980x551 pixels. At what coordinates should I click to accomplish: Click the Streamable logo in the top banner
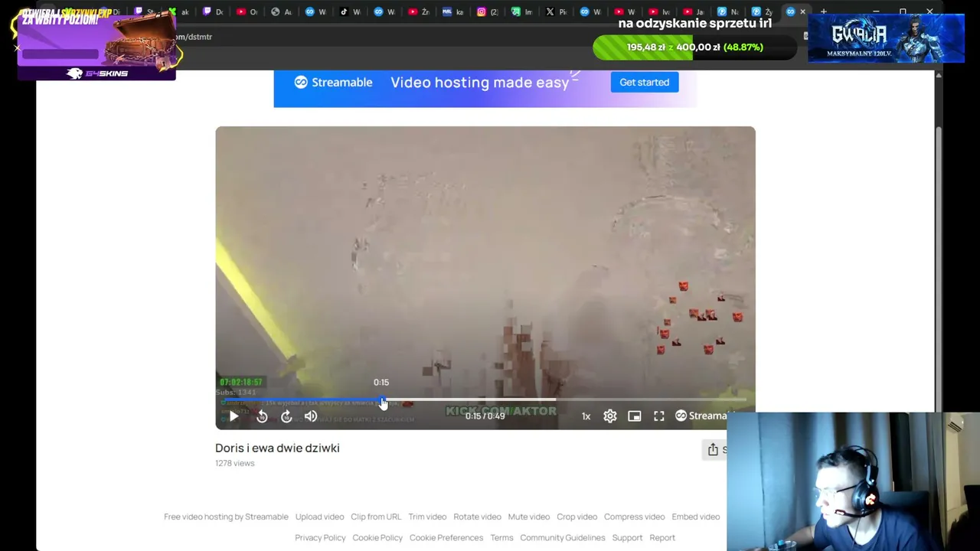tap(333, 83)
